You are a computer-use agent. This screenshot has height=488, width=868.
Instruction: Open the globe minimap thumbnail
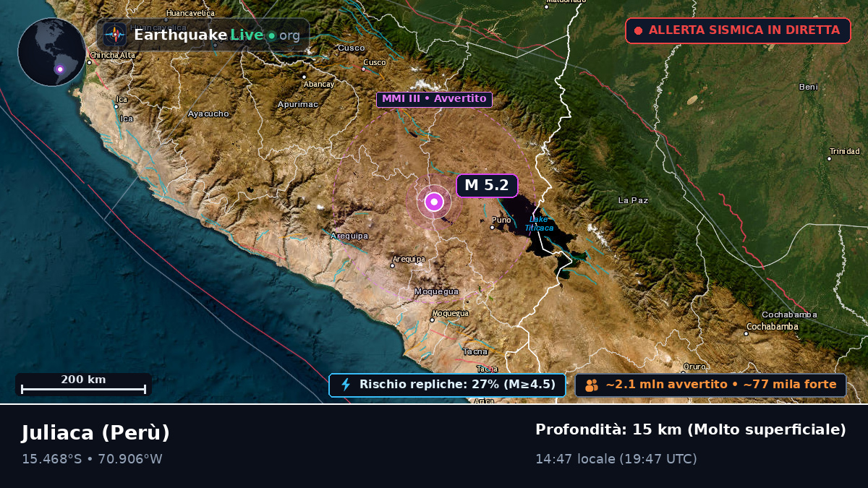52,52
